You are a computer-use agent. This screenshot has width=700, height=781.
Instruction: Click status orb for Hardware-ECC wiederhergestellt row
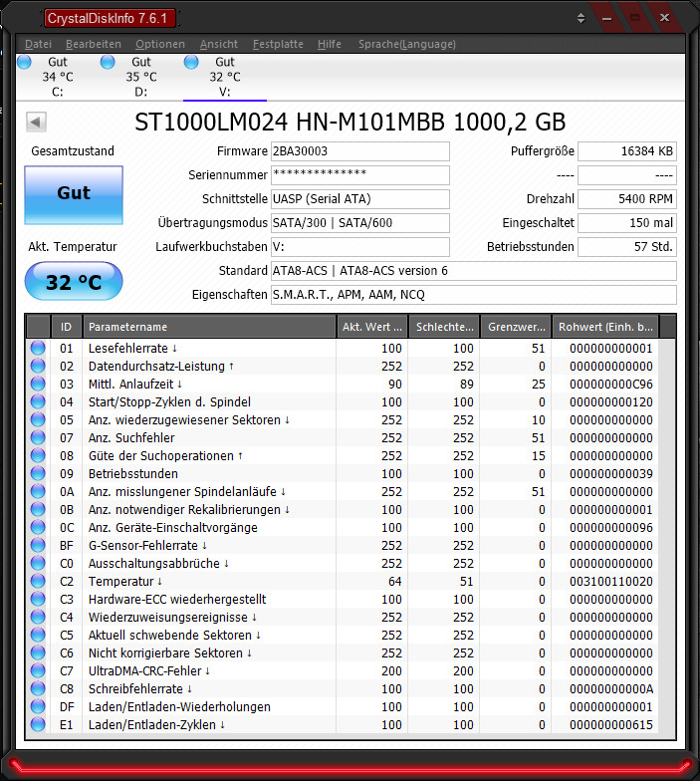click(38, 599)
